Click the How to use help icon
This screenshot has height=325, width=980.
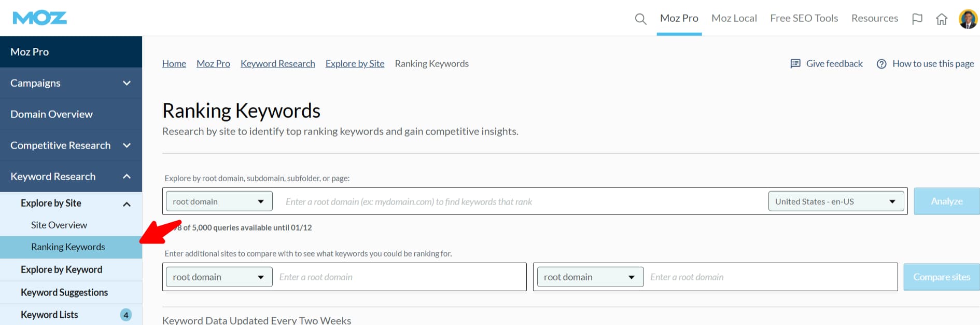(x=881, y=64)
